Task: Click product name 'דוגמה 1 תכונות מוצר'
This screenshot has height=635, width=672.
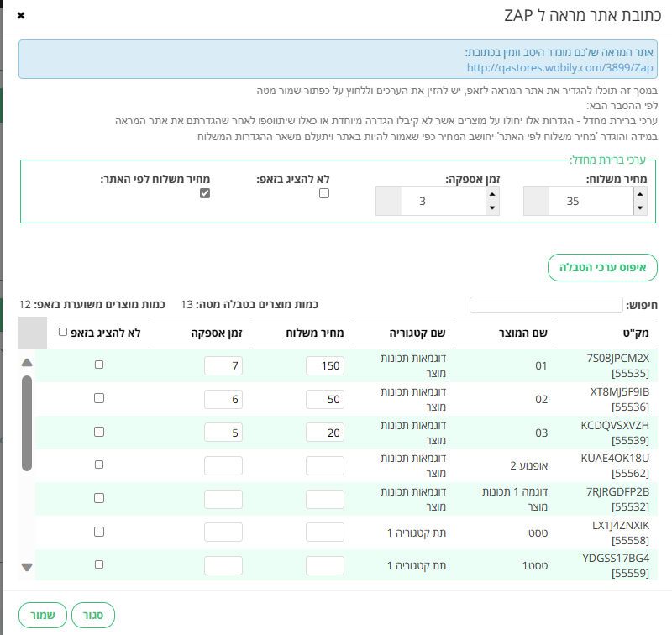Action: (515, 499)
